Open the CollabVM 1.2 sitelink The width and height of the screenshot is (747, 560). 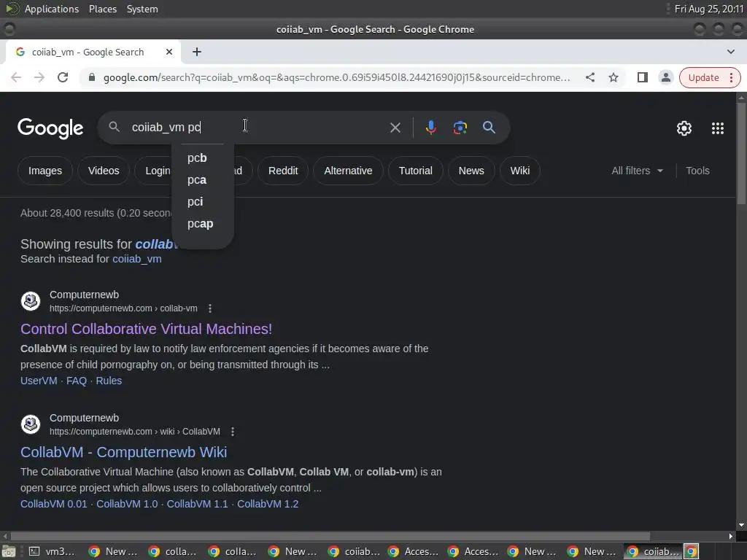[x=268, y=504]
